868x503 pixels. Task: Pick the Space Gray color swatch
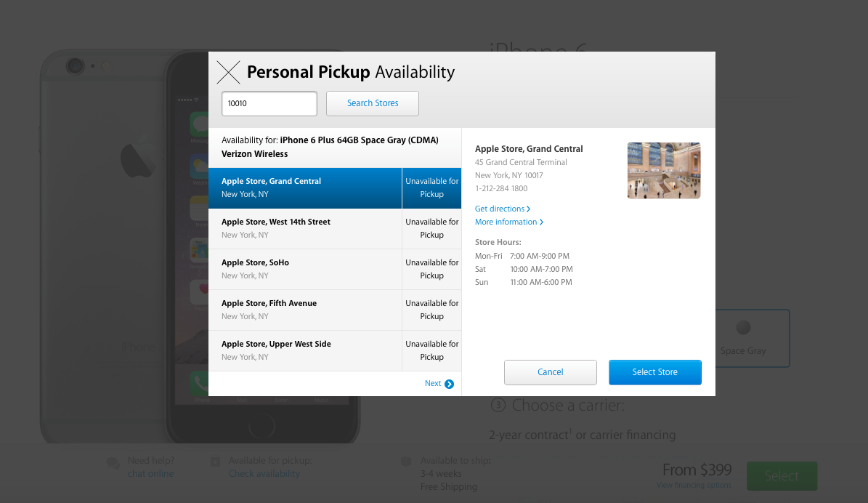[x=743, y=338]
